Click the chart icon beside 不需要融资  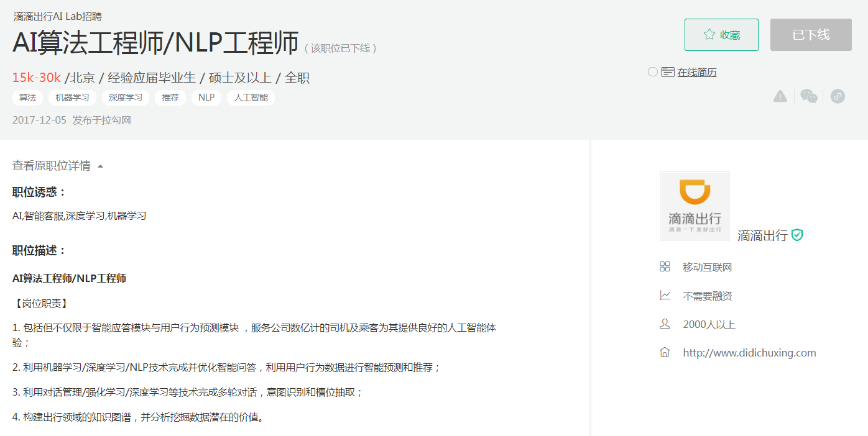tap(665, 296)
